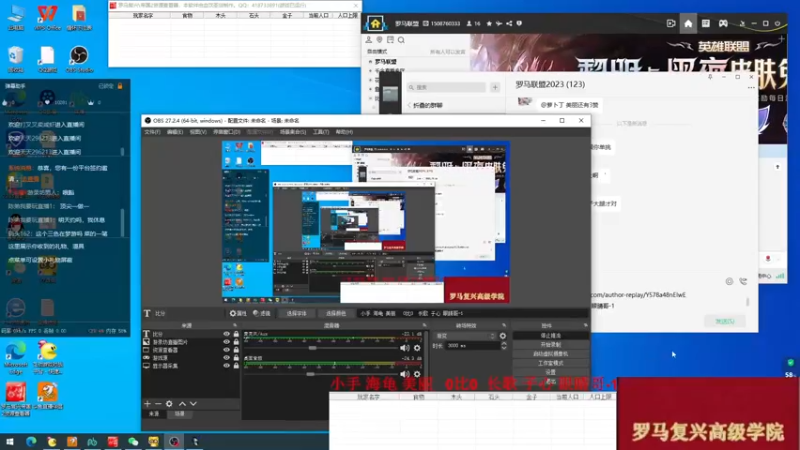Open the source Properties gear in OBS toolbar

tap(238, 313)
